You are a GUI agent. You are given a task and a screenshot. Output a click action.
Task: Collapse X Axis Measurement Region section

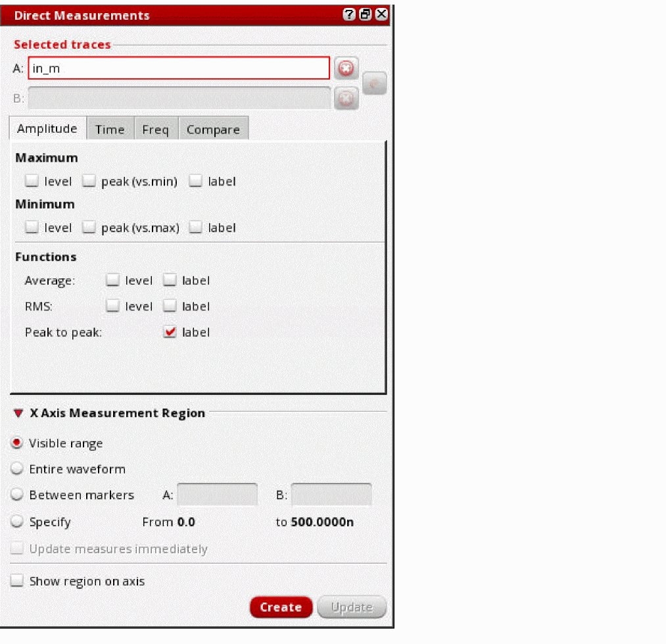(x=18, y=413)
